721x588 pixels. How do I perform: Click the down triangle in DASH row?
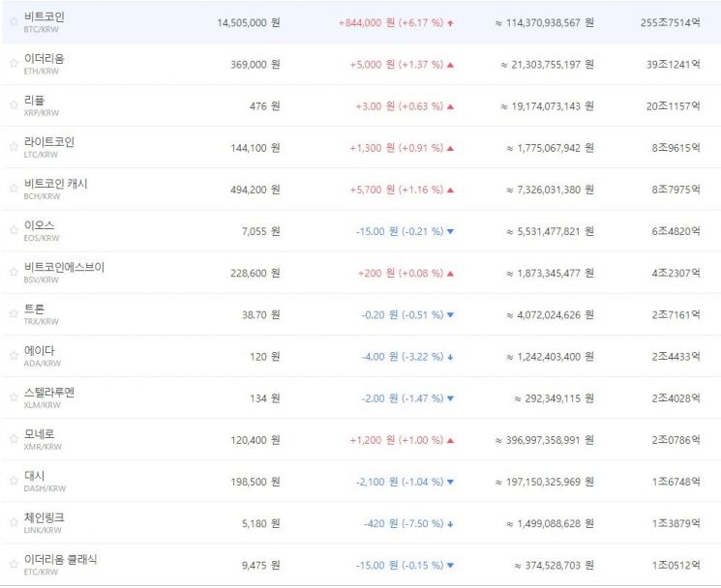point(450,482)
